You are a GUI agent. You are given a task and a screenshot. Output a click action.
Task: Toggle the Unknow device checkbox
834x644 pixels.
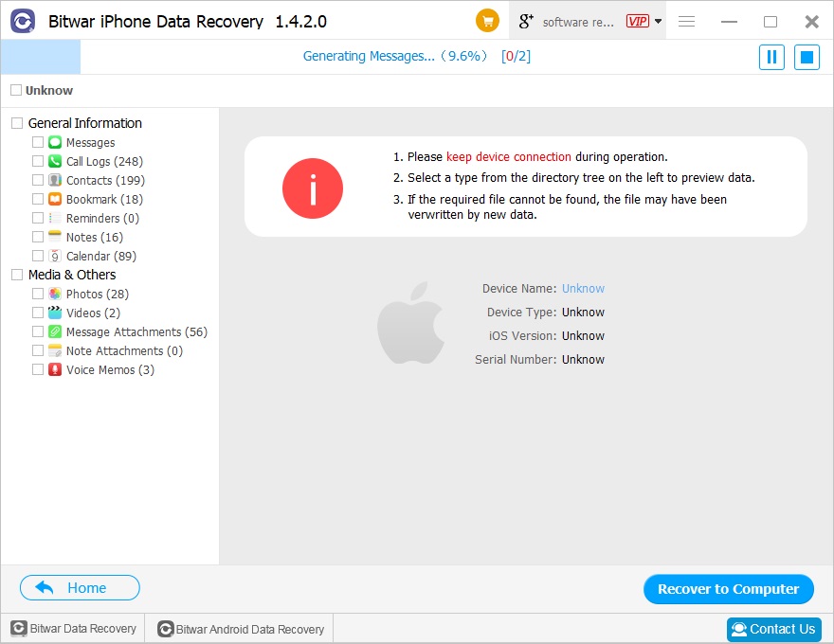pos(16,90)
